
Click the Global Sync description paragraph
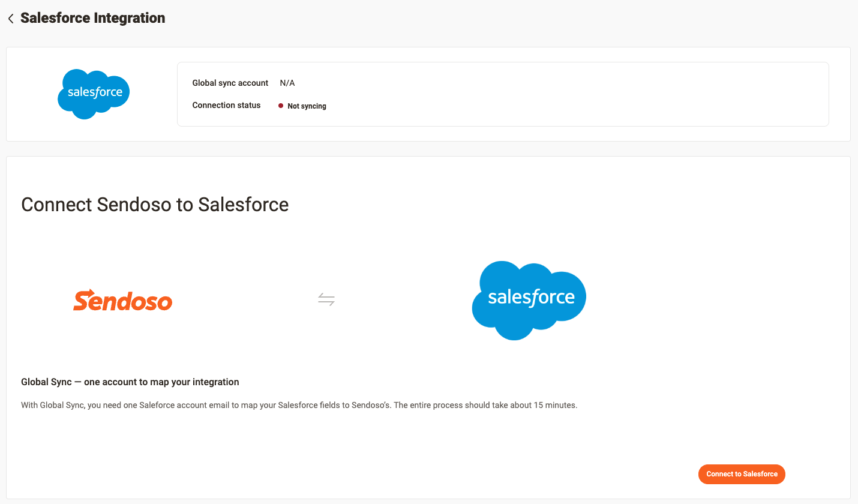point(299,405)
